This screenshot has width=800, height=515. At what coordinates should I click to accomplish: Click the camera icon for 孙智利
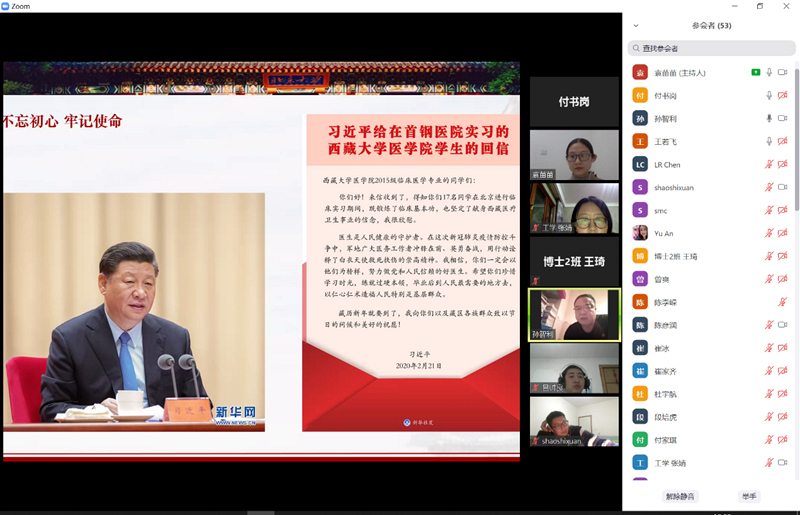[783, 118]
